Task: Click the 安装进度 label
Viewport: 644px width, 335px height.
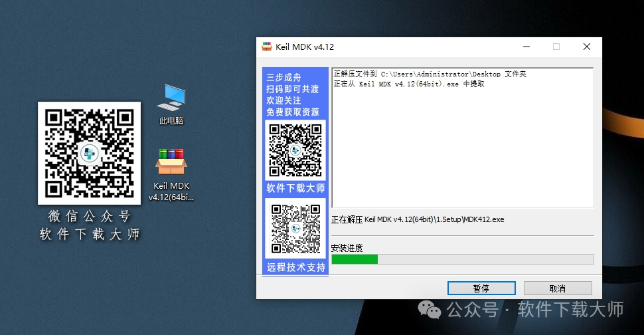Action: pos(347,248)
